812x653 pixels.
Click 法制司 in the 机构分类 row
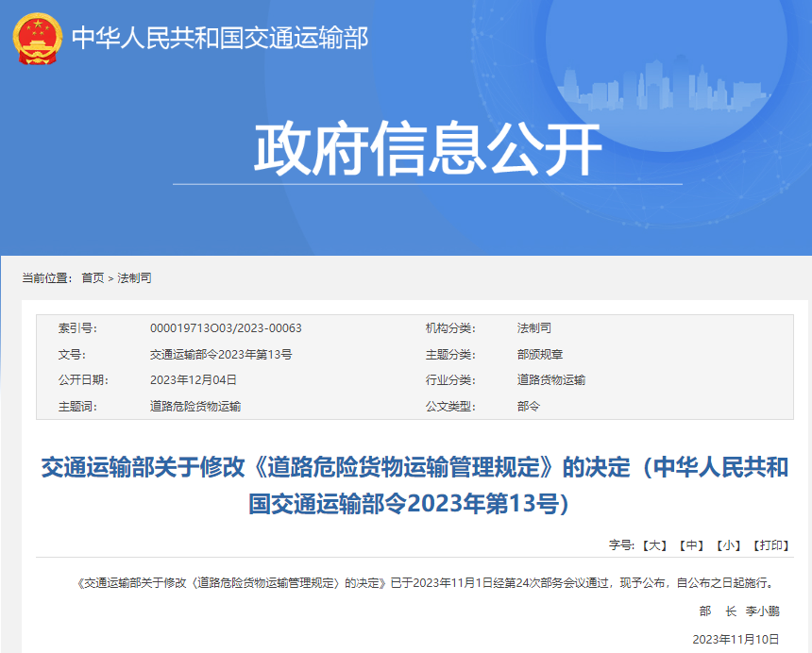533,328
